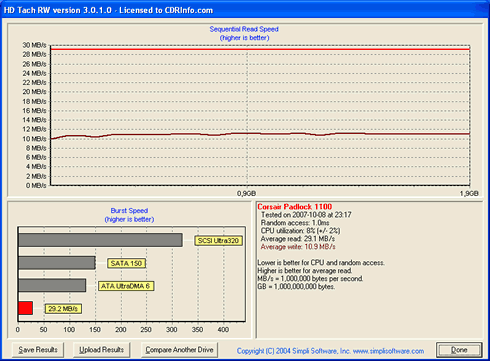Click the 0,9GB axis marker
Image resolution: width=490 pixels, height=361 pixels.
[246, 193]
